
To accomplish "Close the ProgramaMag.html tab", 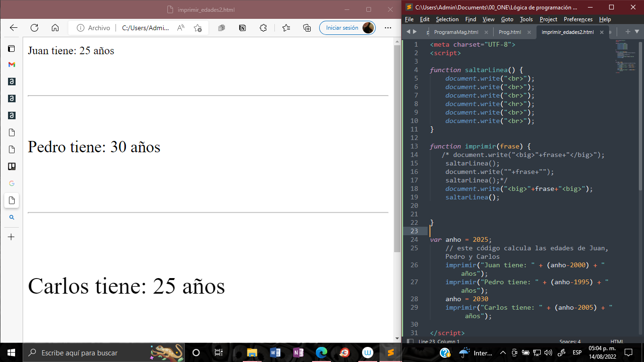I will pos(486,33).
